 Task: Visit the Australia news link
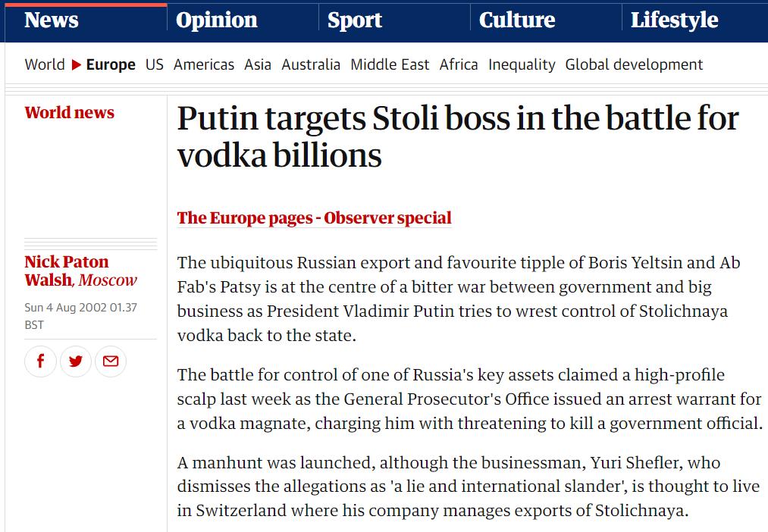[311, 65]
